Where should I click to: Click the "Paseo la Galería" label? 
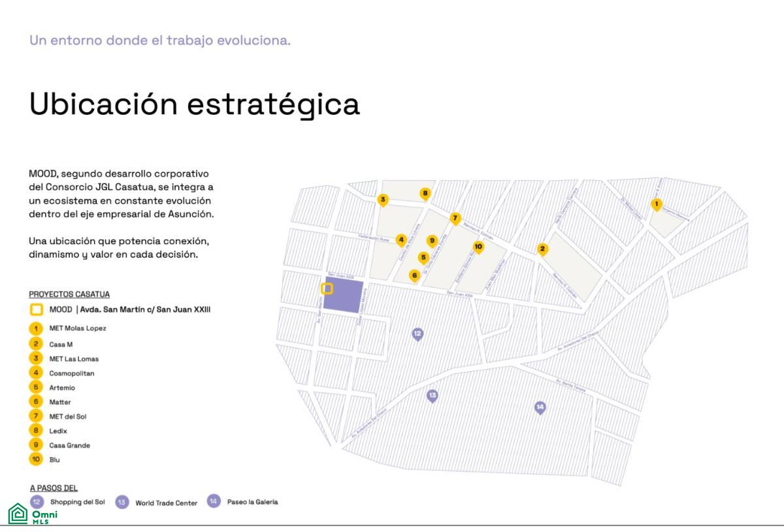pos(253,502)
